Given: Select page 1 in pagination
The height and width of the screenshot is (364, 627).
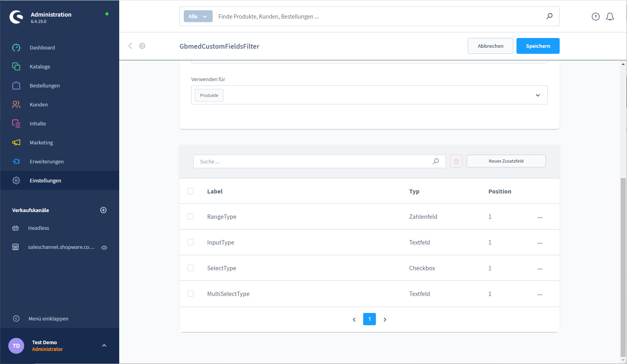Looking at the screenshot, I should [x=370, y=319].
